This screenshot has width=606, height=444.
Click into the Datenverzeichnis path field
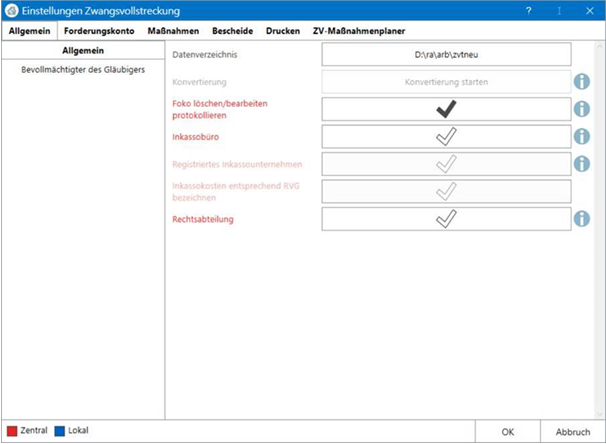(446, 54)
